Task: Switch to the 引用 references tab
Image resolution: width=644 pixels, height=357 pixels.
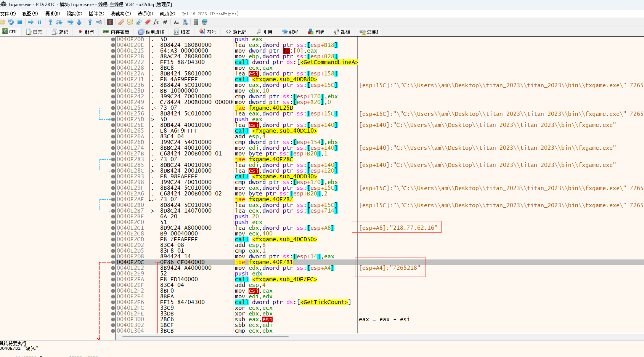Action: click(265, 32)
